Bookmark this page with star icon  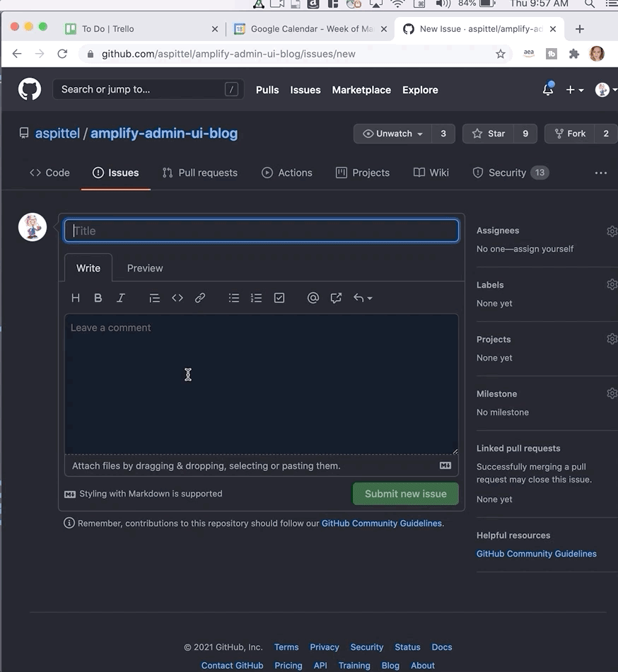click(x=500, y=54)
